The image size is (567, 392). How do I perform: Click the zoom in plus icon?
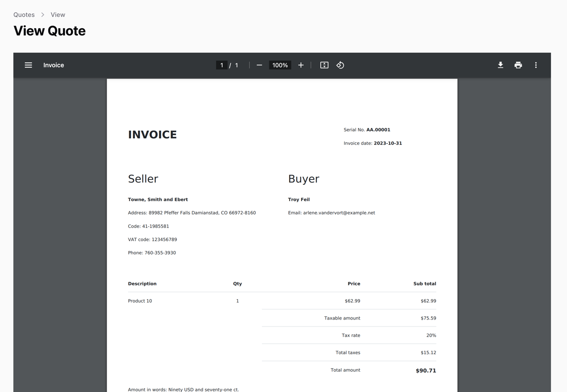301,65
